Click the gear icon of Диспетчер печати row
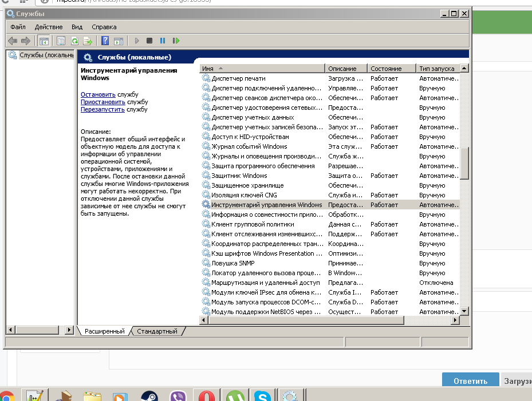 click(206, 78)
